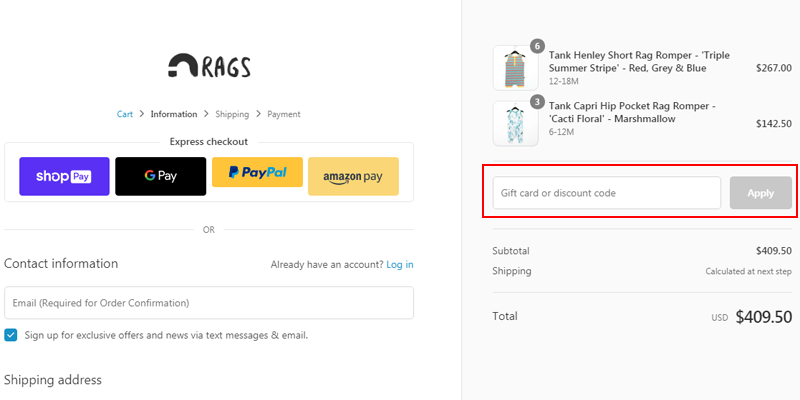Click the Total price $409.50
This screenshot has width=800, height=400.
(764, 317)
